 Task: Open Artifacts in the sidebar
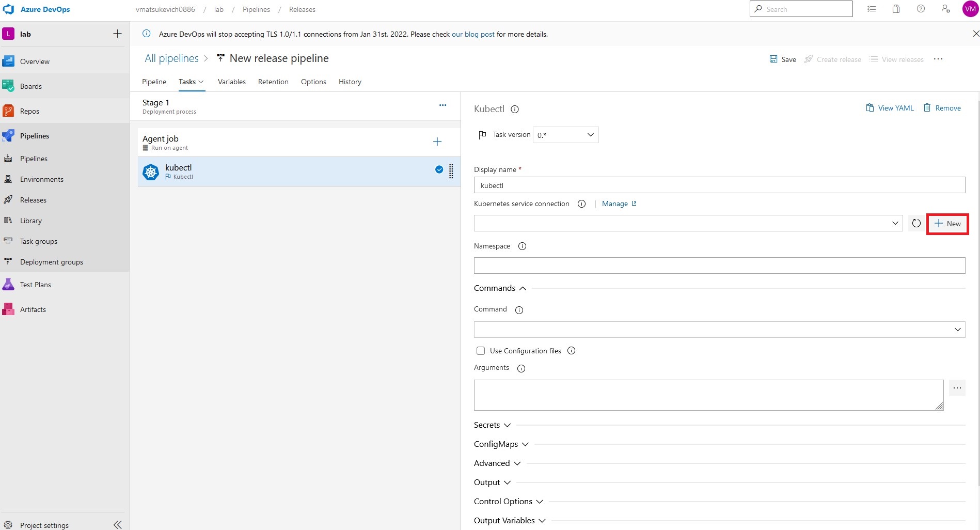tap(33, 309)
